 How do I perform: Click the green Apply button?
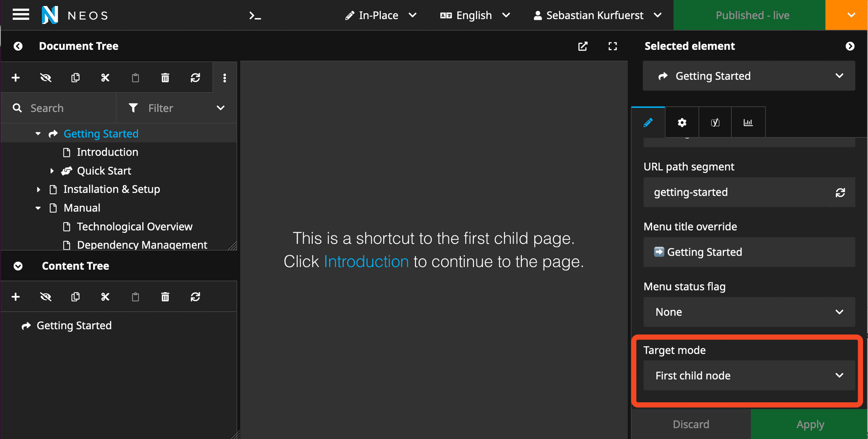pyautogui.click(x=810, y=425)
